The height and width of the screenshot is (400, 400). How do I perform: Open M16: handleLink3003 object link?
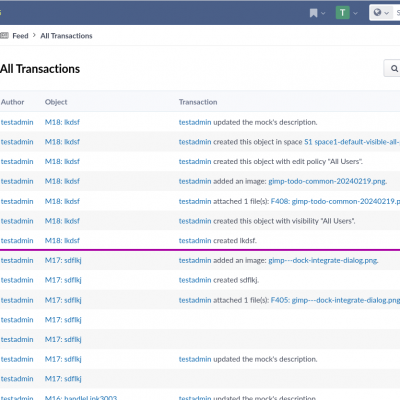[81, 397]
